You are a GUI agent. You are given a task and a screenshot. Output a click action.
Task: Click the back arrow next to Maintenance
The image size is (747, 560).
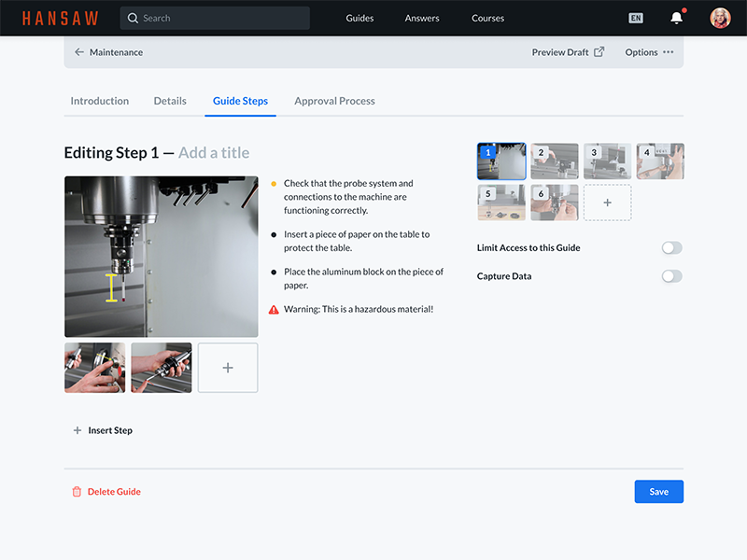[79, 52]
